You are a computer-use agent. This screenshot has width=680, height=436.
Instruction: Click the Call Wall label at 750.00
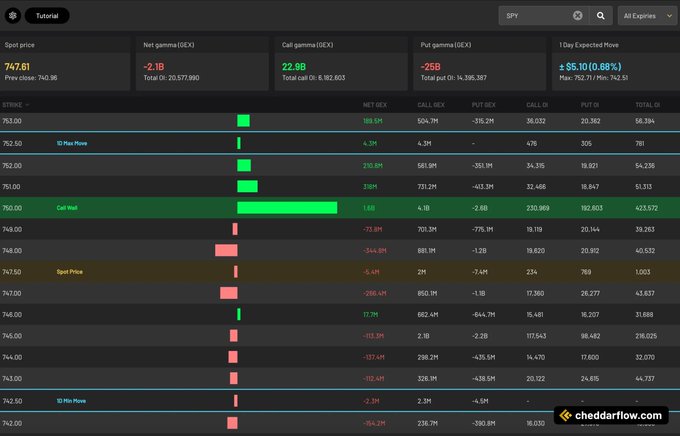pos(67,208)
